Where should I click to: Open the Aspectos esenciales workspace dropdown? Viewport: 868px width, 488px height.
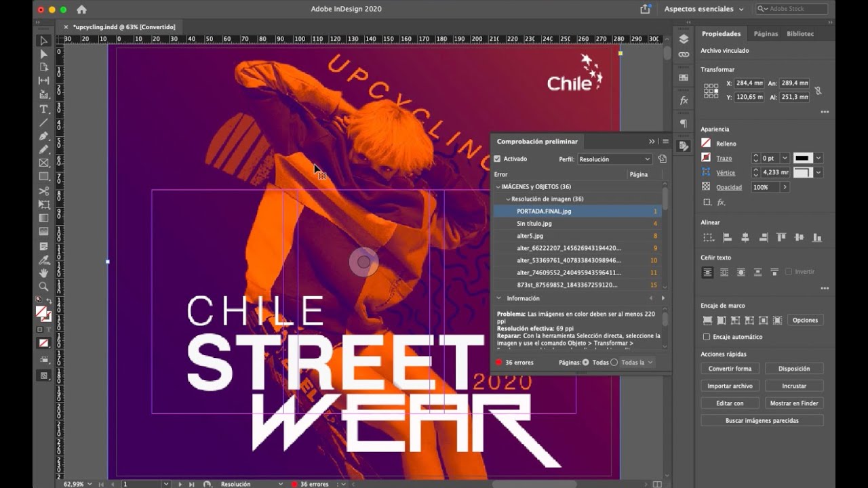coord(704,9)
